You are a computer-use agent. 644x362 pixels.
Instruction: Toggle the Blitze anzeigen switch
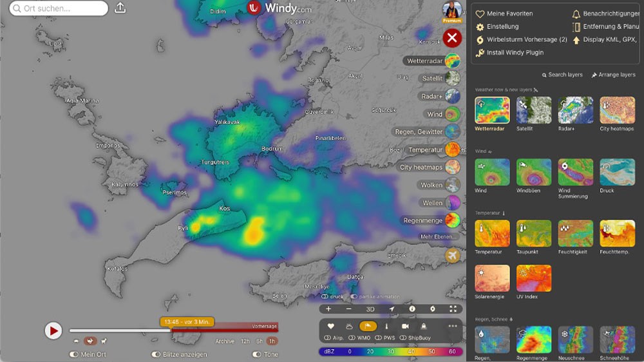click(x=156, y=354)
